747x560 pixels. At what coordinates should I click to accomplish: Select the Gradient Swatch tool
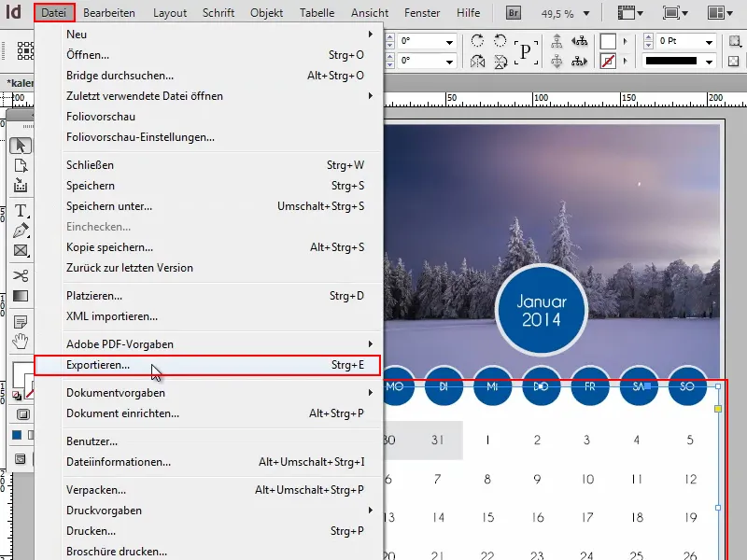pyautogui.click(x=21, y=296)
